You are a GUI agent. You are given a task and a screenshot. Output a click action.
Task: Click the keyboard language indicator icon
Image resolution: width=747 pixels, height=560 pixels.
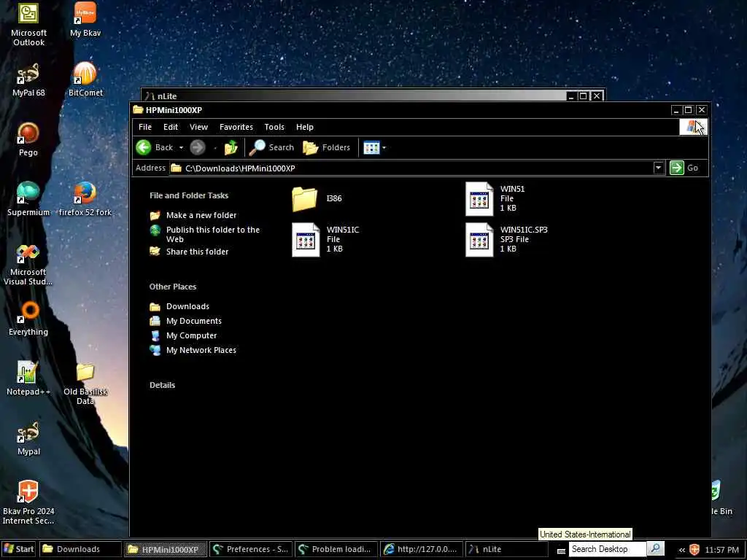point(561,551)
